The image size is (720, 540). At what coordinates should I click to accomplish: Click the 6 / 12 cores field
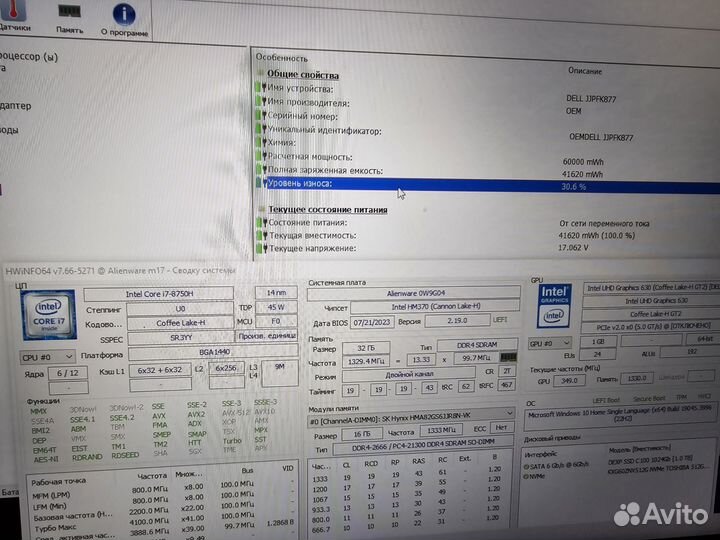pos(68,373)
